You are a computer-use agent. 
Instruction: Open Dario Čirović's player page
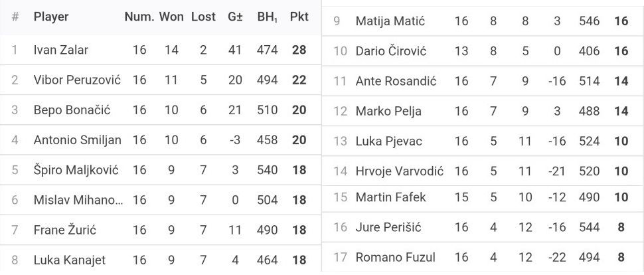[x=391, y=51]
